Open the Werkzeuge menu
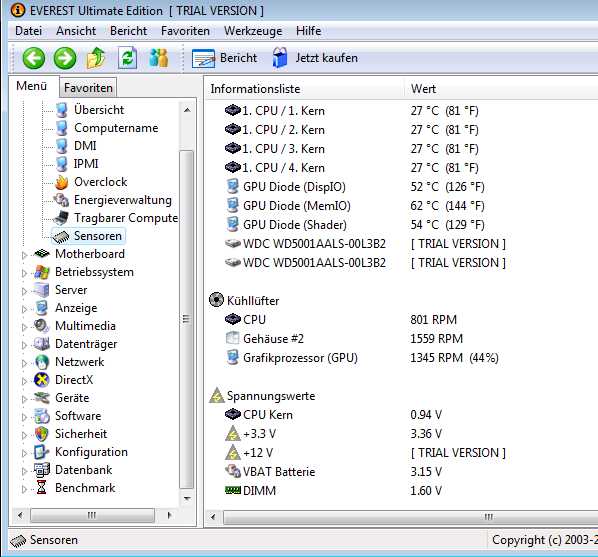Viewport: 598px width, 557px height. tap(253, 31)
